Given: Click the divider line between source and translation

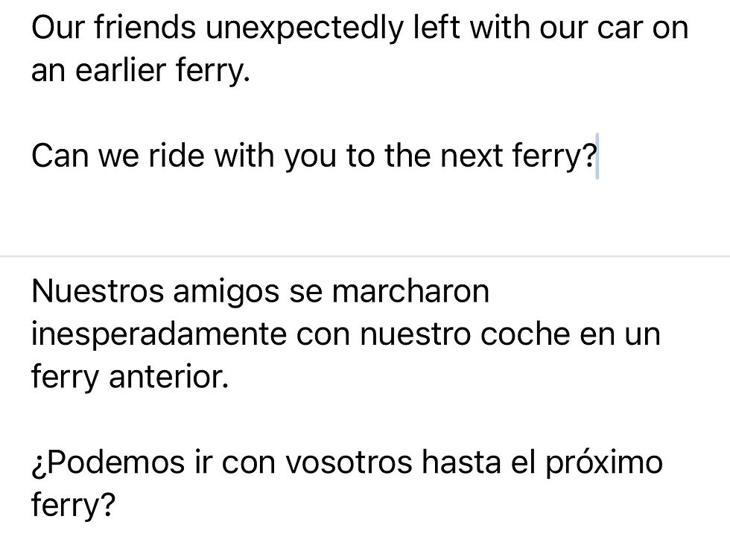Looking at the screenshot, I should click(x=365, y=256).
